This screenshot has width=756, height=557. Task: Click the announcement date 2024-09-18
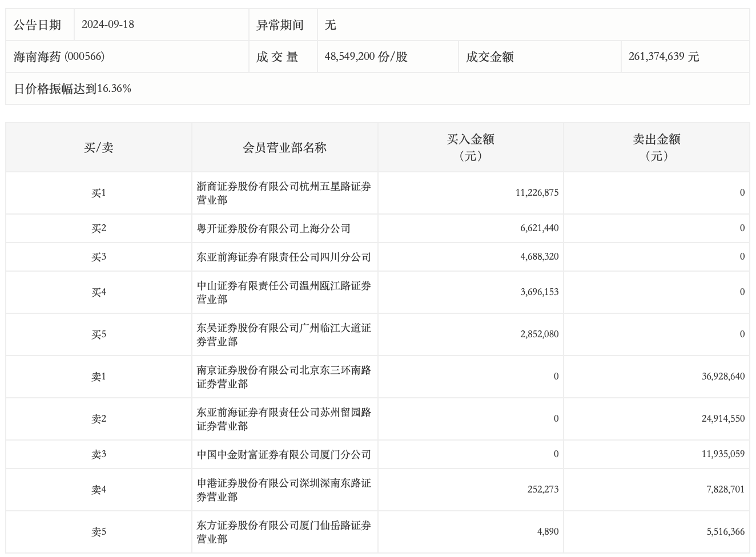[108, 25]
